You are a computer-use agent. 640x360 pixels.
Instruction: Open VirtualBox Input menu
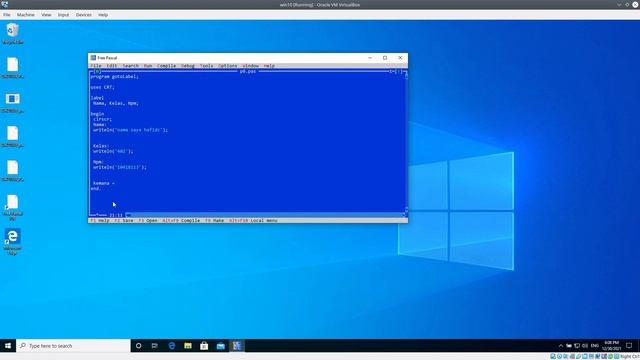pos(63,15)
